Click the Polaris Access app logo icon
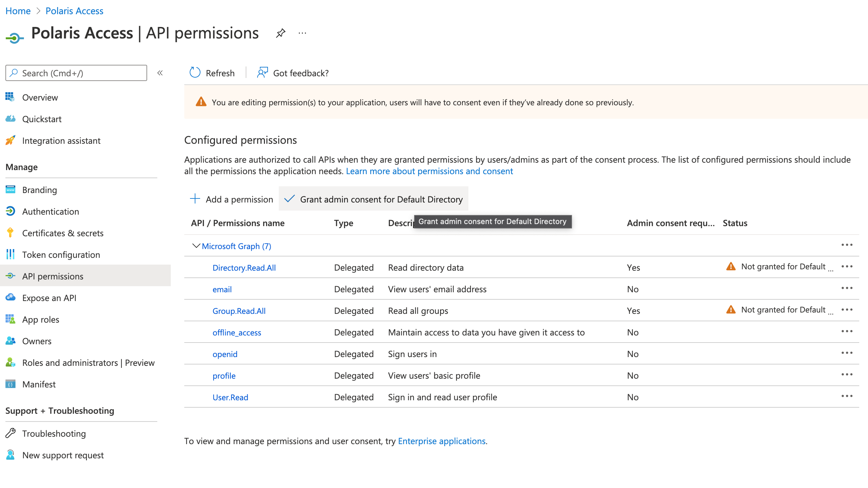This screenshot has height=488, width=868. point(15,38)
